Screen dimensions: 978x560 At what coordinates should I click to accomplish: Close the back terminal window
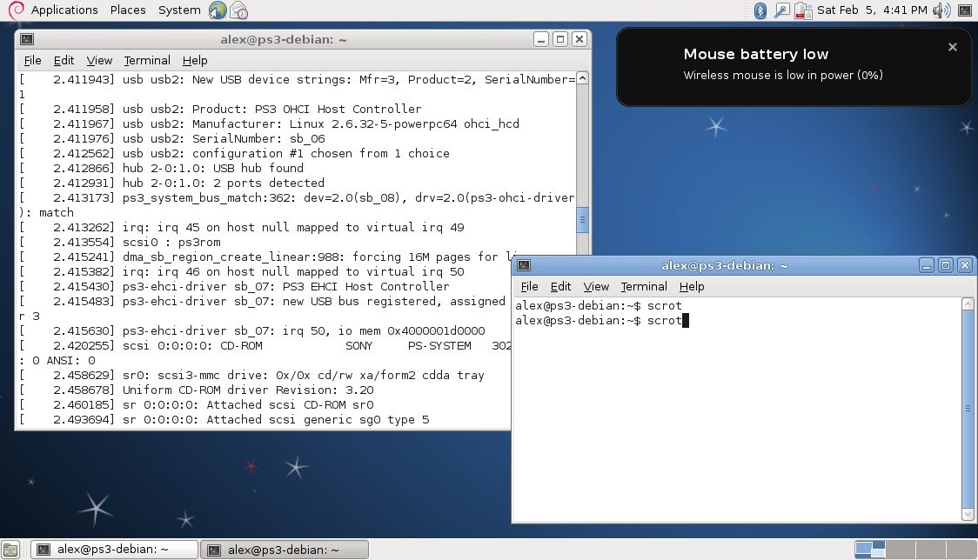coord(579,39)
